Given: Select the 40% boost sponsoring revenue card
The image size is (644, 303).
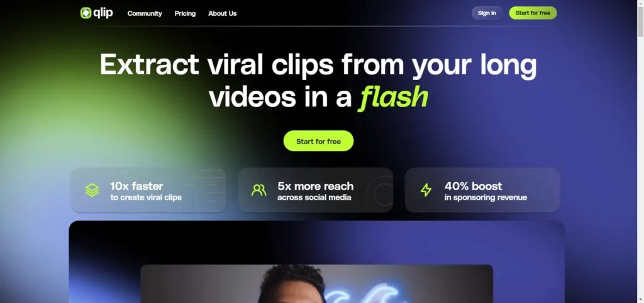Looking at the screenshot, I should point(482,190).
